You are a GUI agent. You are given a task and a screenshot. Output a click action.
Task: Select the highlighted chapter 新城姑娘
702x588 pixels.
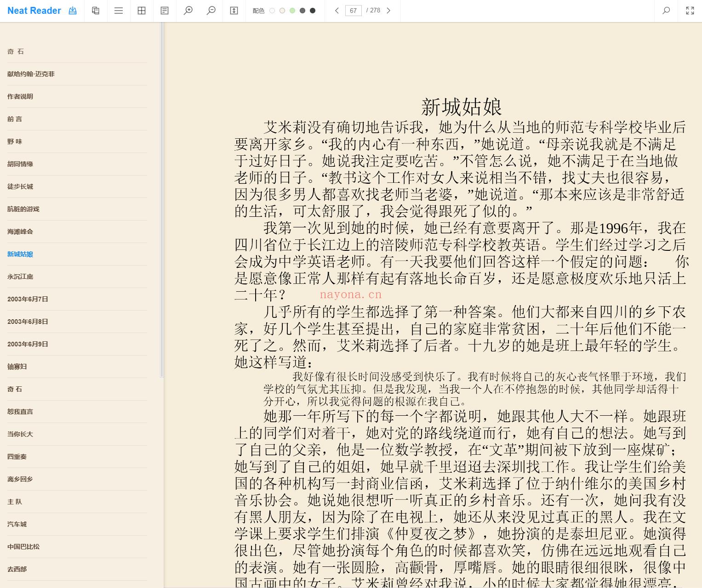click(20, 254)
